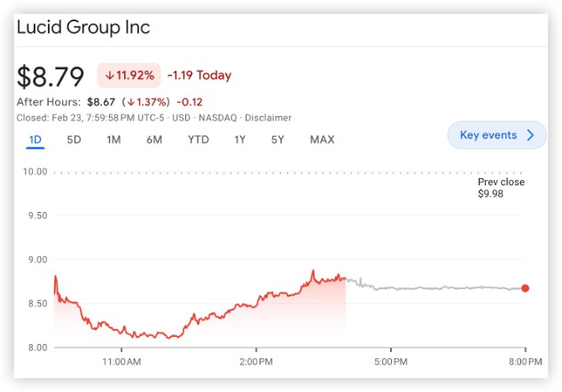Screen dimensions: 562x392
Task: Select the 1D time range tab
Action: point(35,139)
